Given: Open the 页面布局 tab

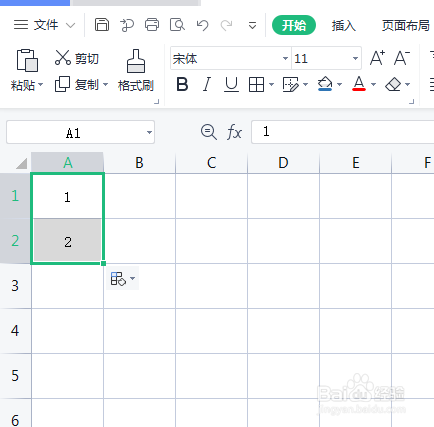Looking at the screenshot, I should (x=405, y=25).
